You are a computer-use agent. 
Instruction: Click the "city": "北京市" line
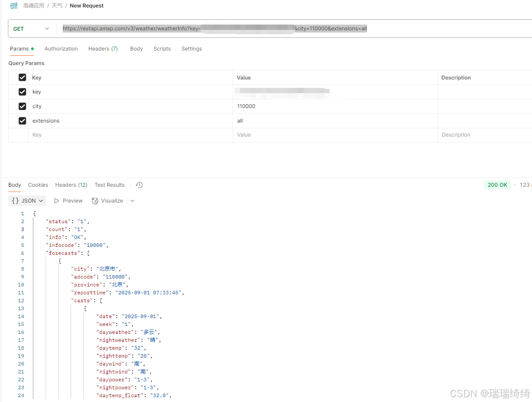point(96,269)
